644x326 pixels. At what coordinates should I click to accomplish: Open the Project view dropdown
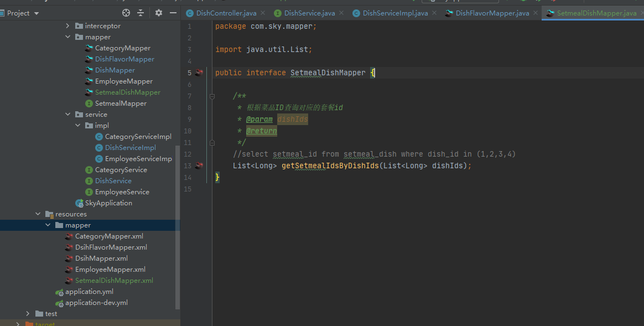tap(37, 13)
